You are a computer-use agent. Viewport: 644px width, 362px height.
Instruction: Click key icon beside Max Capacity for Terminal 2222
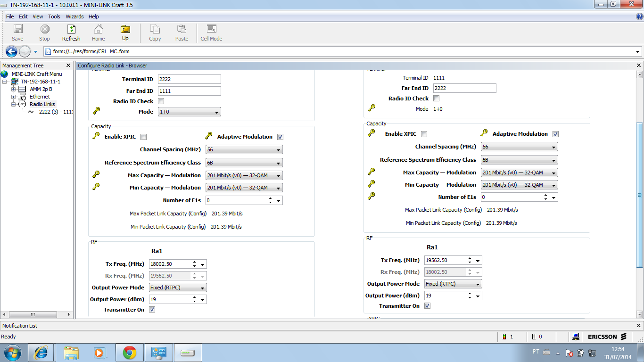pyautogui.click(x=96, y=174)
